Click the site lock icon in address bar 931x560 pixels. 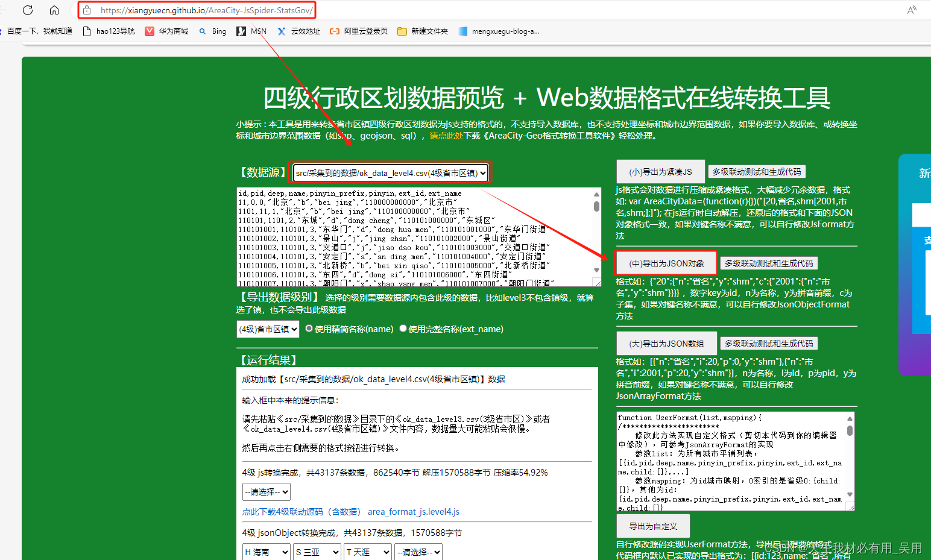pos(87,10)
